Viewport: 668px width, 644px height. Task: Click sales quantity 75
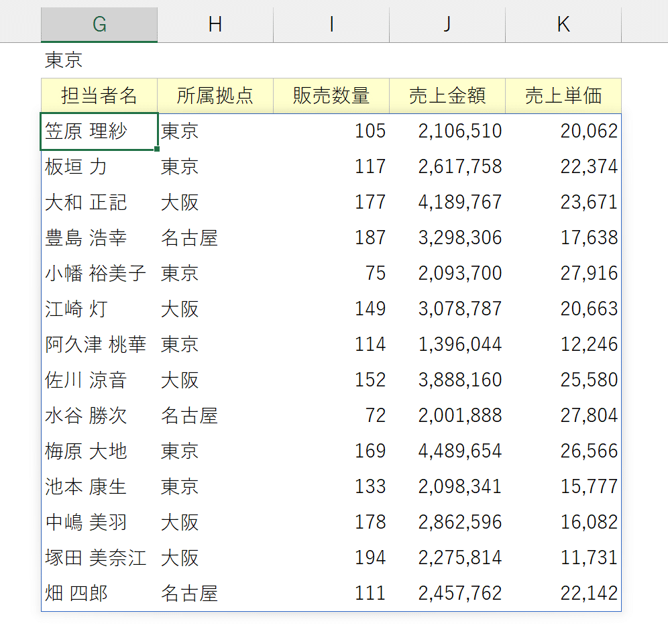pos(331,273)
